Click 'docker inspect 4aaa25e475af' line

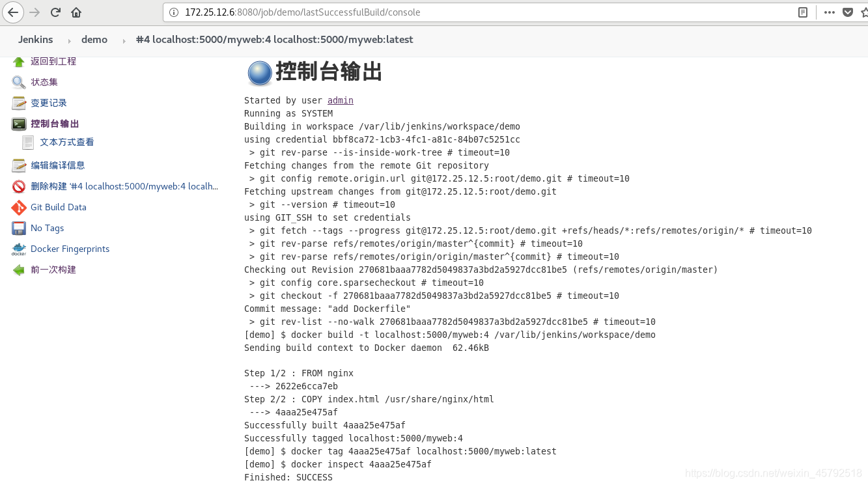(x=338, y=464)
